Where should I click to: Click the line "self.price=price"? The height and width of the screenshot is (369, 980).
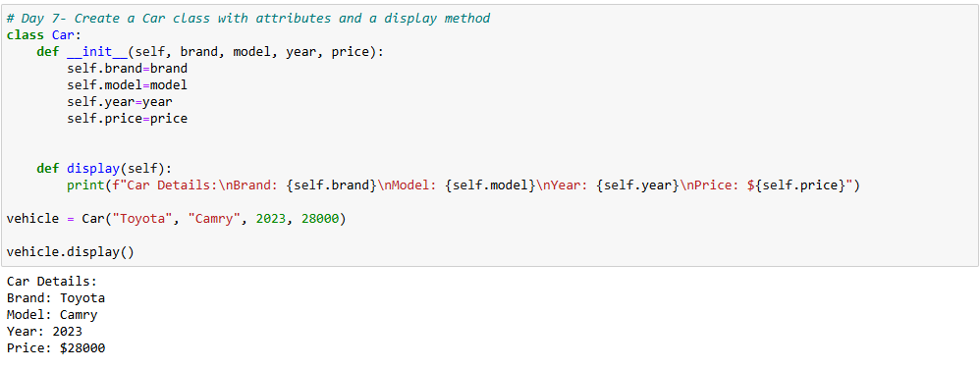click(127, 119)
